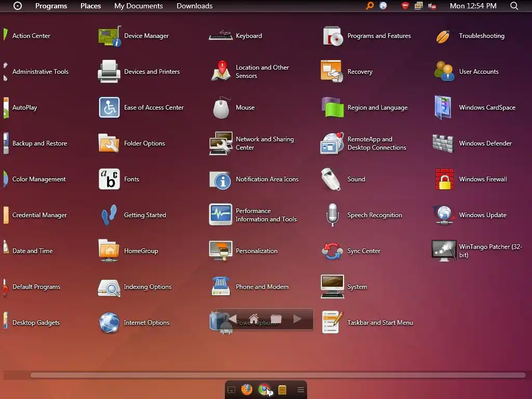Open AutoPlay label

point(24,108)
